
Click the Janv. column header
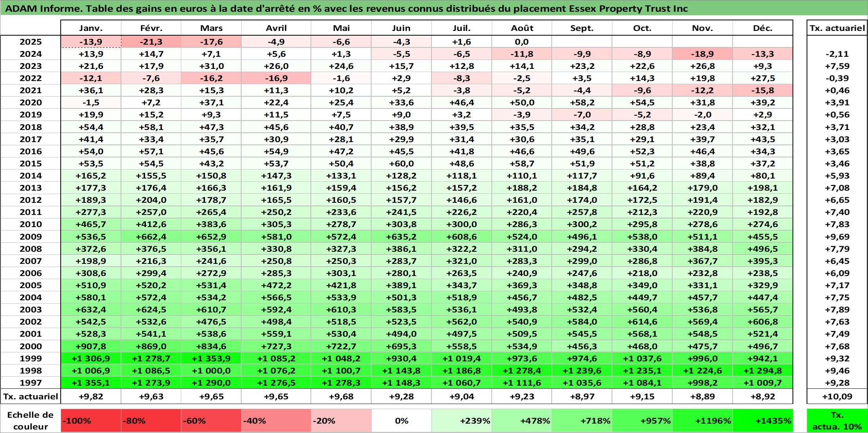pyautogui.click(x=91, y=28)
